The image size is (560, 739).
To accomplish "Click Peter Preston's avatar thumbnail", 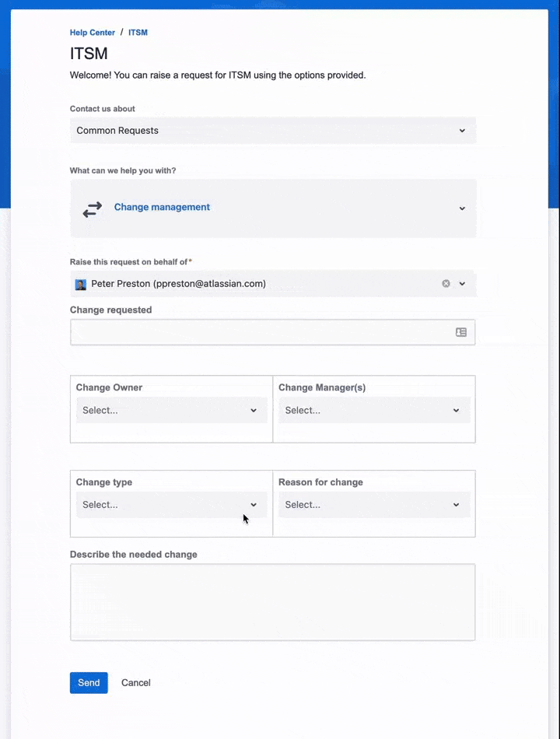I will coord(80,283).
